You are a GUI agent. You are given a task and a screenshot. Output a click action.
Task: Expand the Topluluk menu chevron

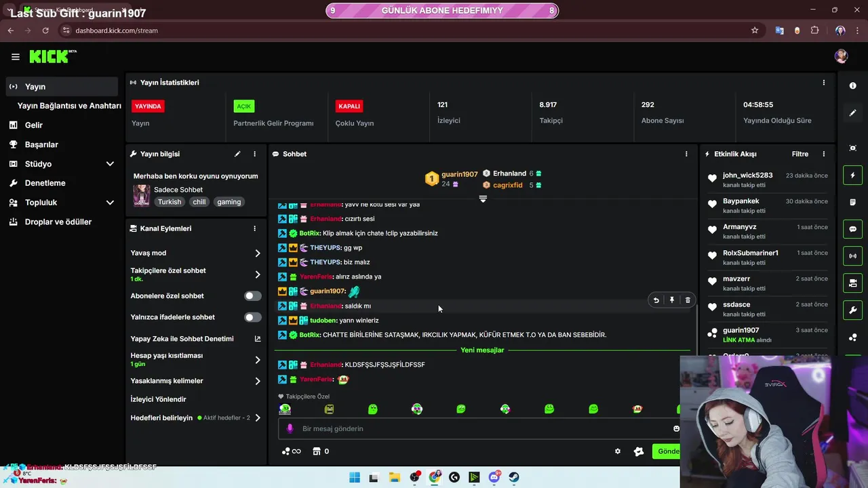click(110, 203)
